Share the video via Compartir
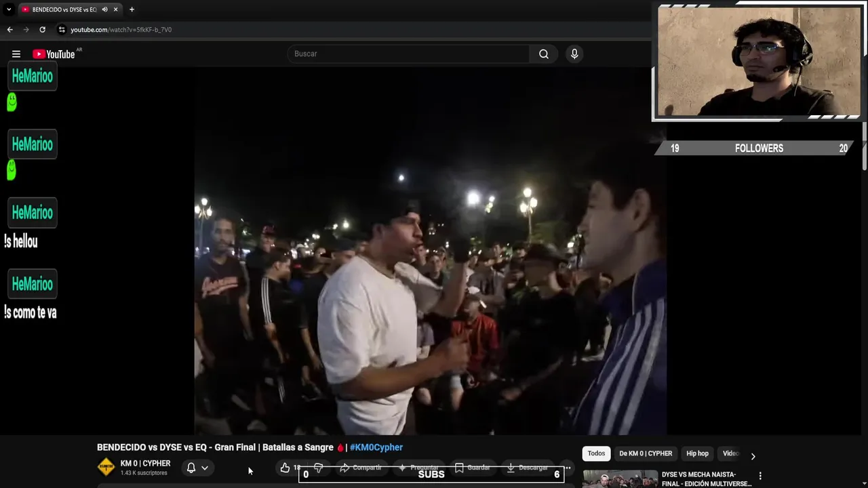 tap(360, 468)
